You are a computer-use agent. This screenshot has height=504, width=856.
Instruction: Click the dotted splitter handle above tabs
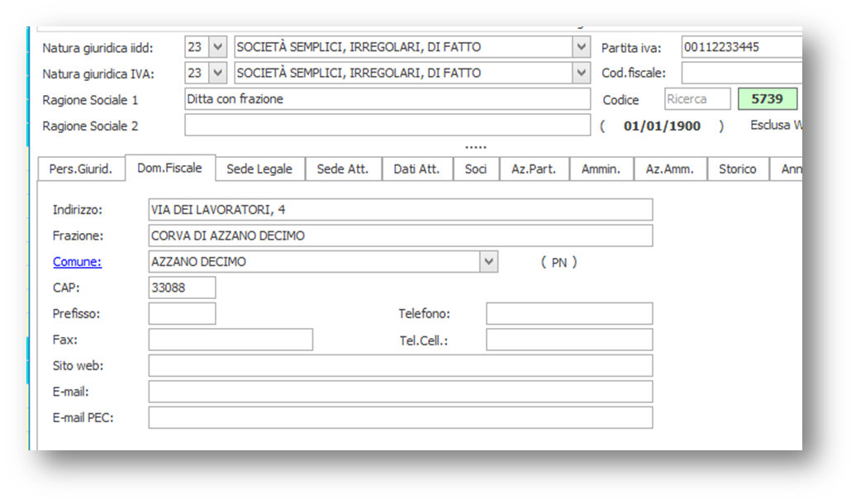click(475, 147)
